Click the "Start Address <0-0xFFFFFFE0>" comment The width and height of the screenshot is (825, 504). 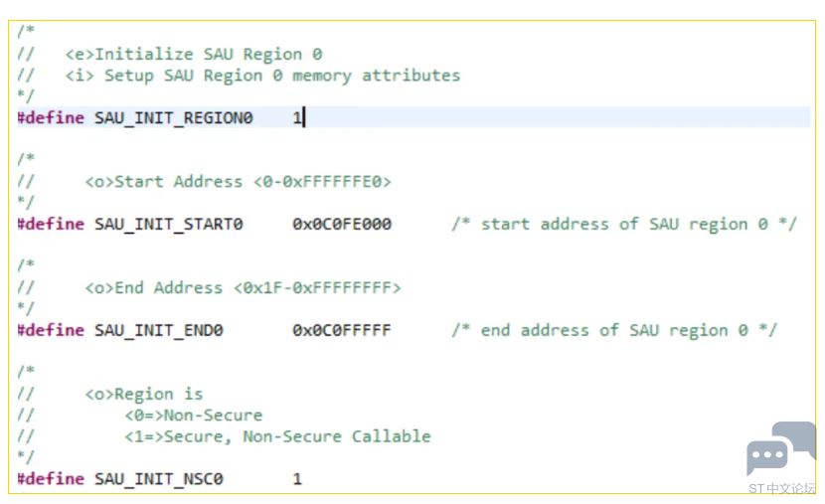coord(238,182)
